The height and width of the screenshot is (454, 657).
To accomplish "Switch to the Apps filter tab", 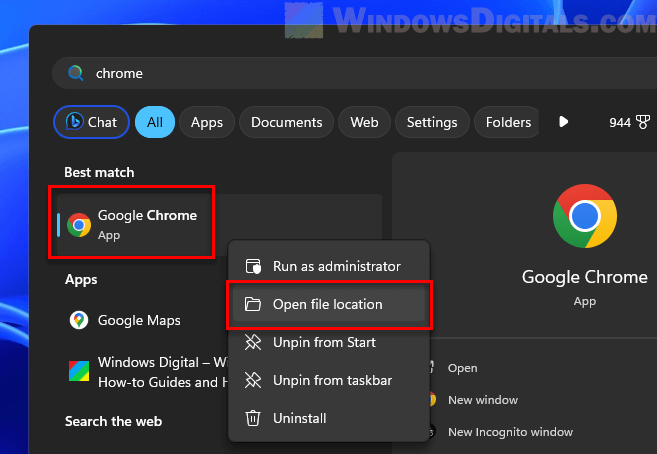I will pyautogui.click(x=207, y=122).
